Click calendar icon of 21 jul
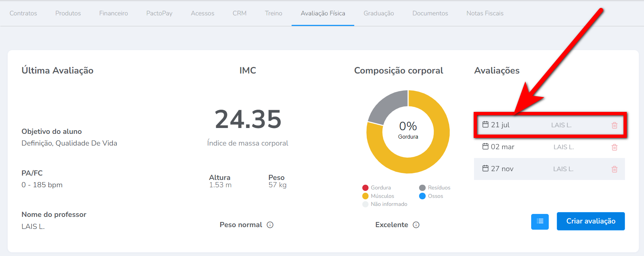Image resolution: width=644 pixels, height=256 pixels. (485, 125)
